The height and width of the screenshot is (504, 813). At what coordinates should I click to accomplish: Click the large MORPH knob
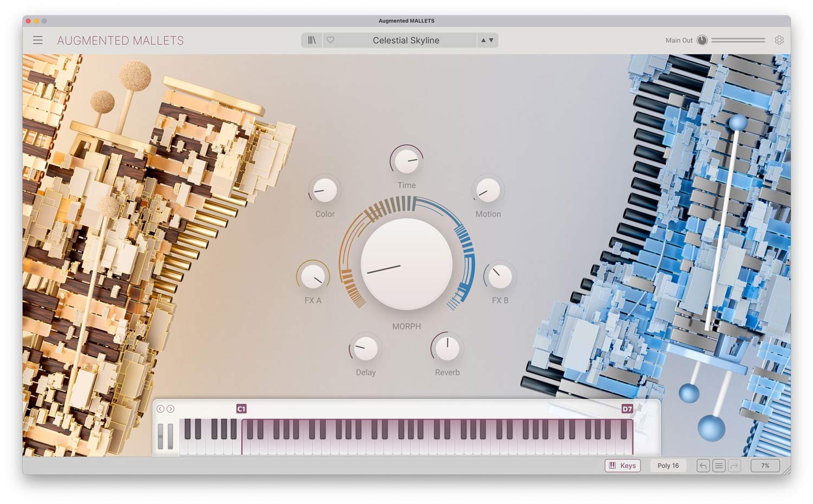click(406, 264)
